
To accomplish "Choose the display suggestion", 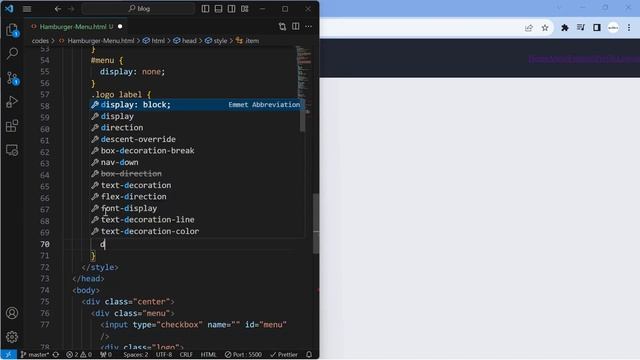I will click(x=195, y=116).
